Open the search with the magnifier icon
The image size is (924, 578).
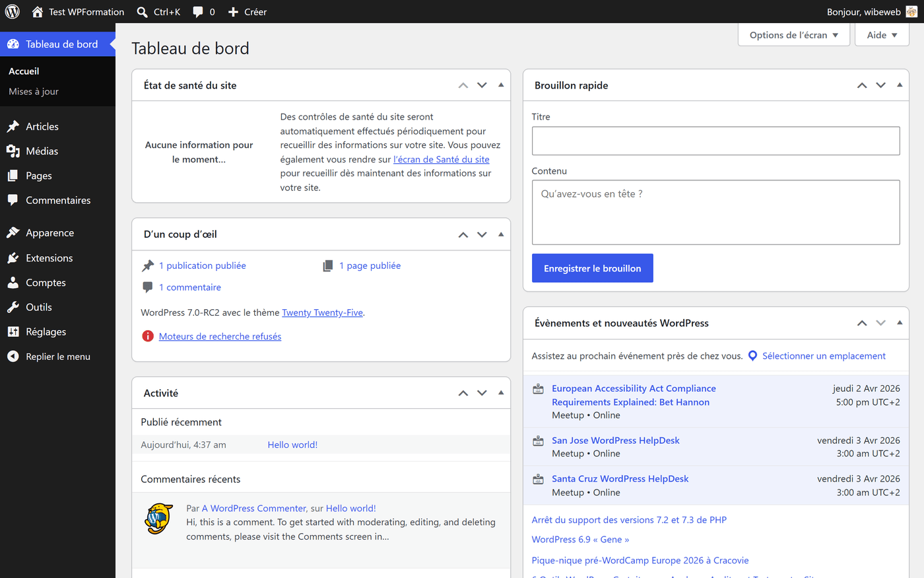[141, 11]
